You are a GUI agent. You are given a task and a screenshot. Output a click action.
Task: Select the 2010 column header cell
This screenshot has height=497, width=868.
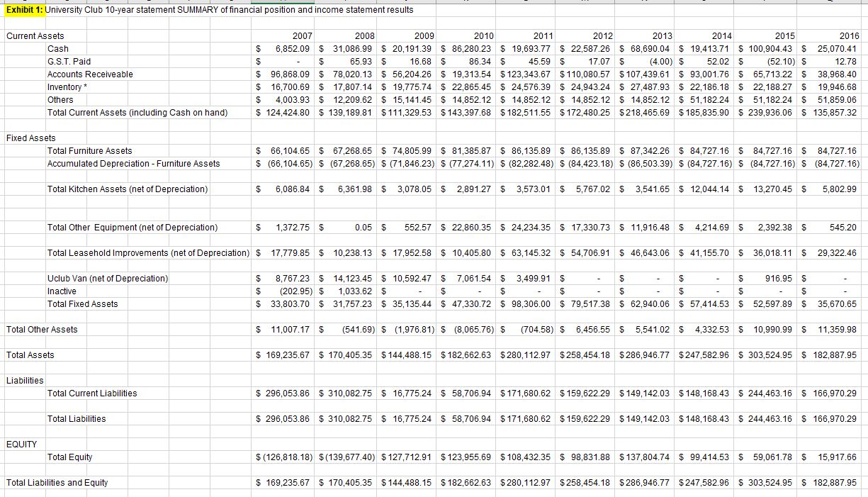point(468,35)
